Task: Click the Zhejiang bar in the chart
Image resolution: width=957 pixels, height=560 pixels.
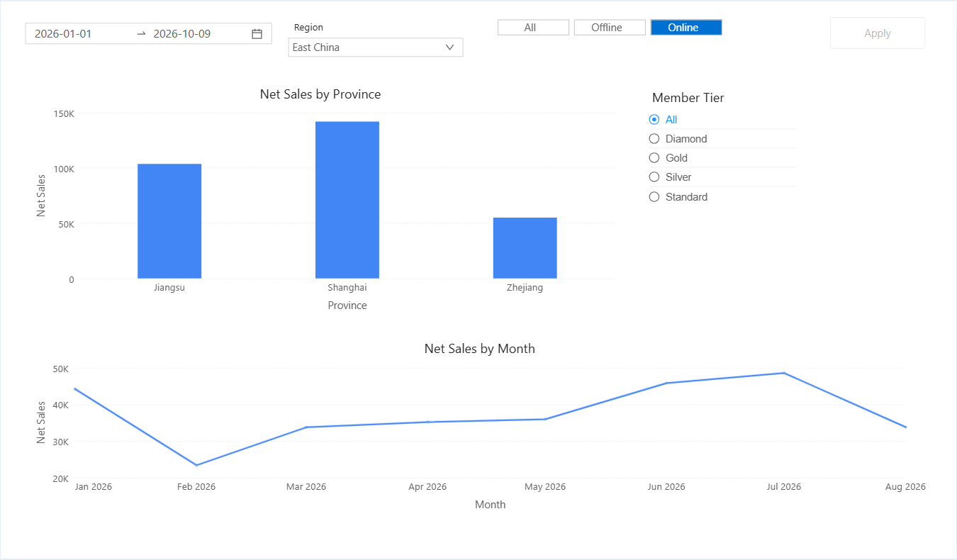Action: (x=525, y=248)
